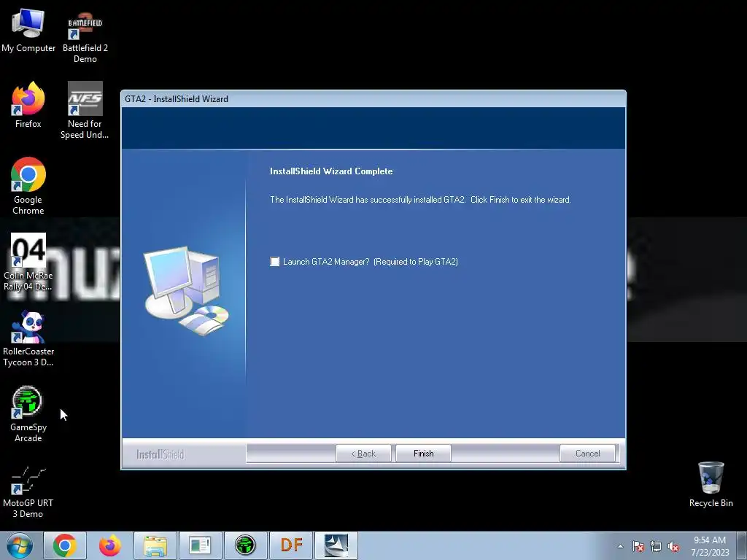Viewport: 747px width, 560px height.
Task: Select the Battlefield 2 Demo shortcut
Action: click(85, 38)
